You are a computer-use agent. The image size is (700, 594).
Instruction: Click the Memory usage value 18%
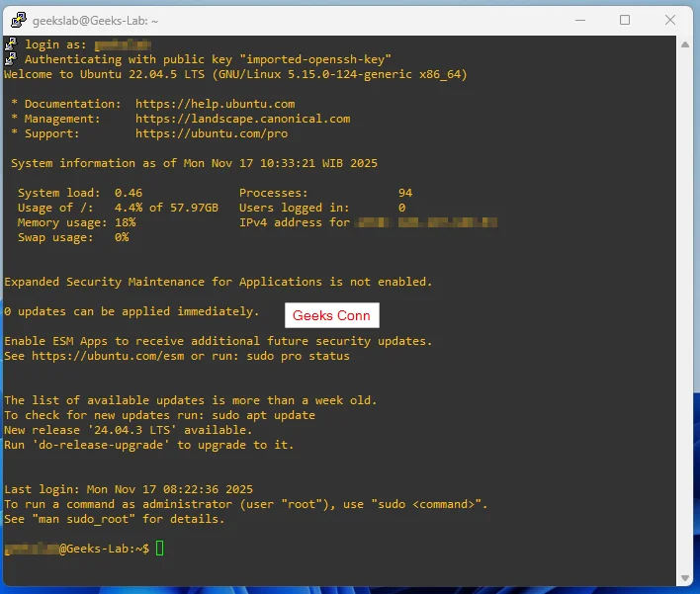click(x=125, y=222)
